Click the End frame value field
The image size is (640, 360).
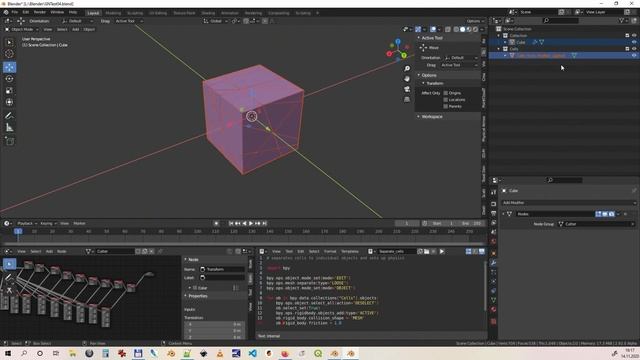471,223
